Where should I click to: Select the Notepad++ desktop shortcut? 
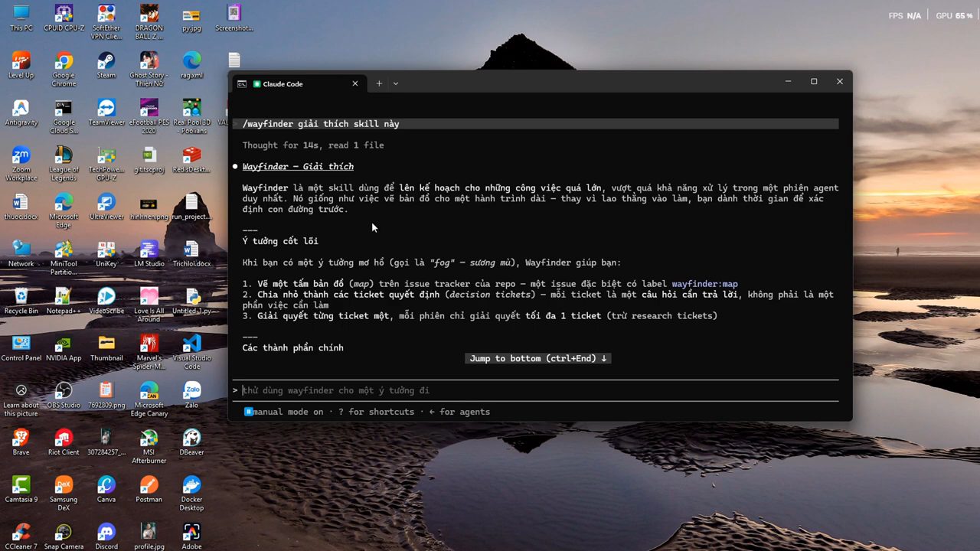(64, 302)
